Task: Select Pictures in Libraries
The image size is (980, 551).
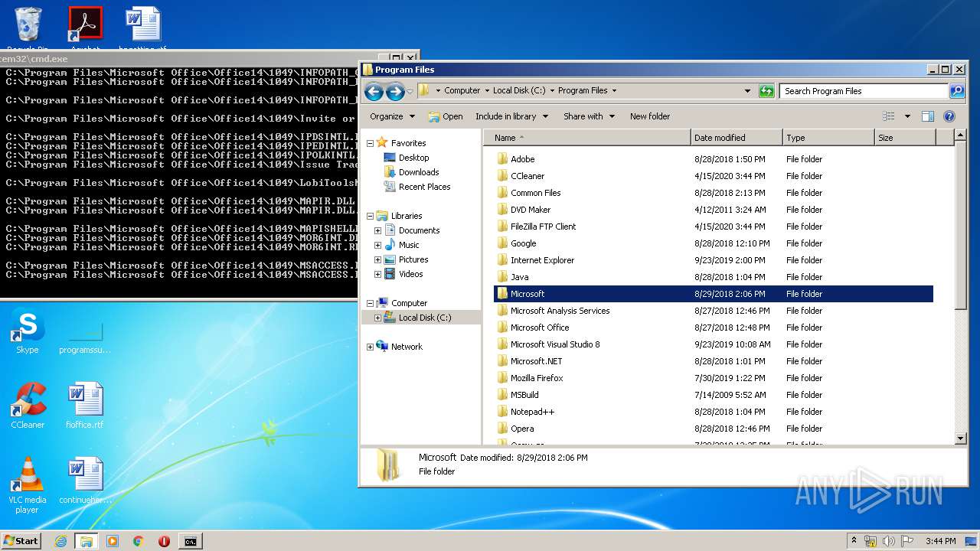Action: (x=406, y=259)
